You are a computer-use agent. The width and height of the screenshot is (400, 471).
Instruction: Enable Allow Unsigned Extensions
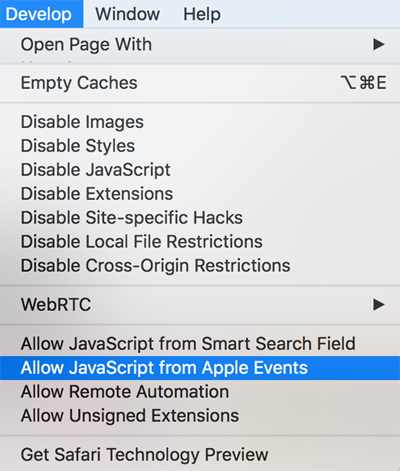(200, 416)
